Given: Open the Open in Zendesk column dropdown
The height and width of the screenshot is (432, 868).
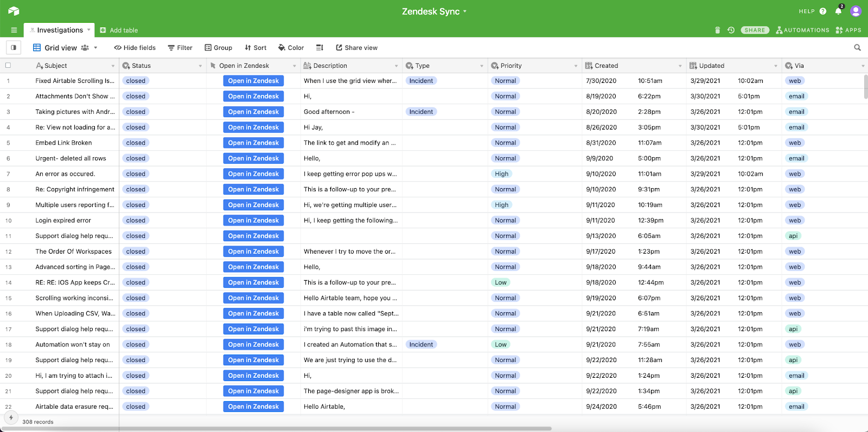Looking at the screenshot, I should (294, 66).
